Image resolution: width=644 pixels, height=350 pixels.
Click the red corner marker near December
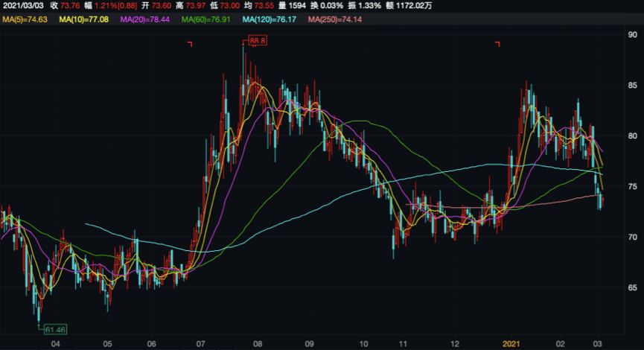click(497, 45)
